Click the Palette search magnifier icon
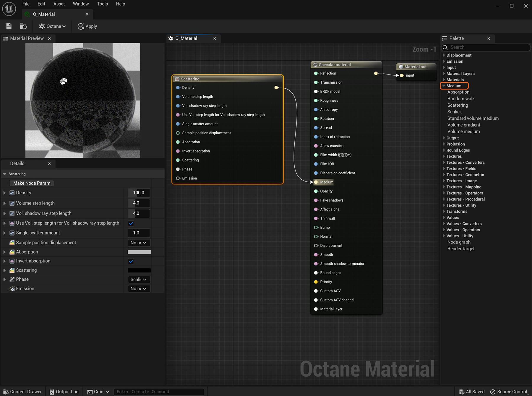Viewport: 532px width, 396px height. pos(445,47)
